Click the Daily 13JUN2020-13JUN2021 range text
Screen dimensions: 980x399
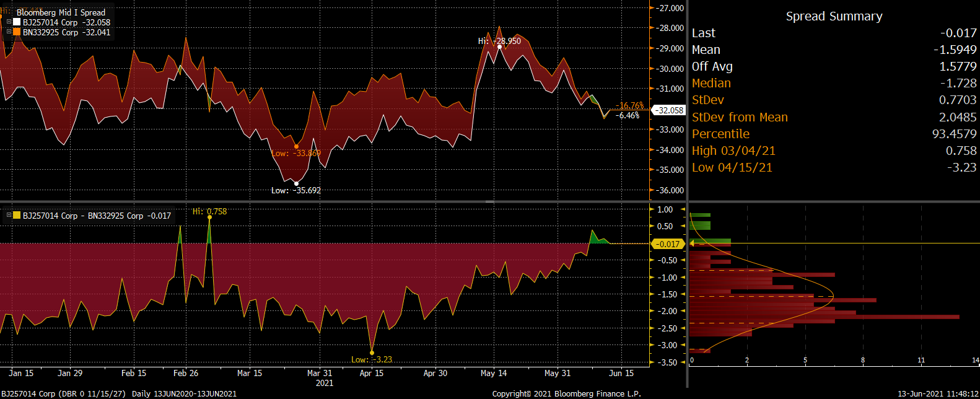click(184, 393)
